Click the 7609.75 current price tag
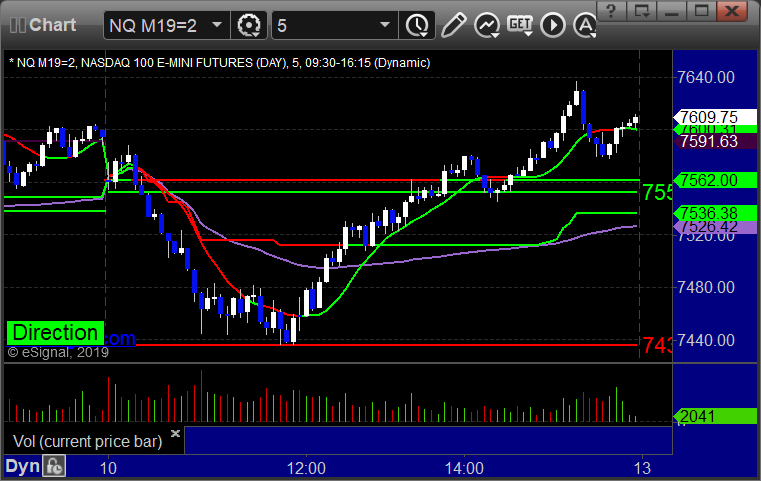The image size is (761, 481). pos(714,117)
